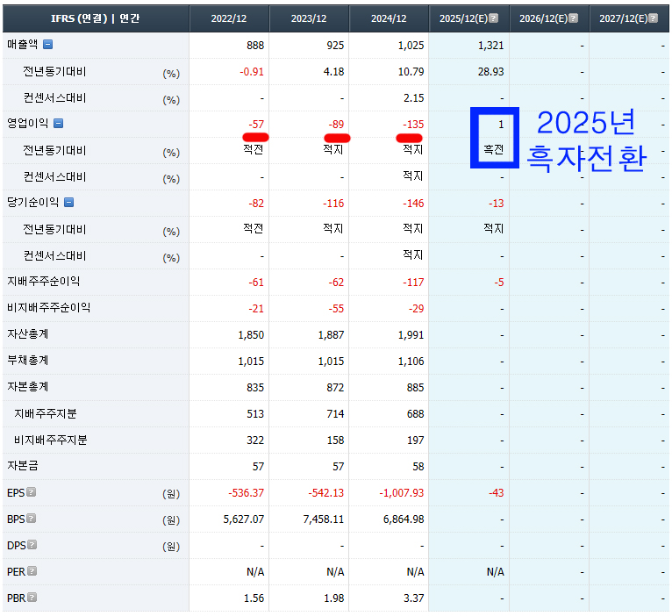
Task: Click 2024/12 net income value -146
Action: 413,204
